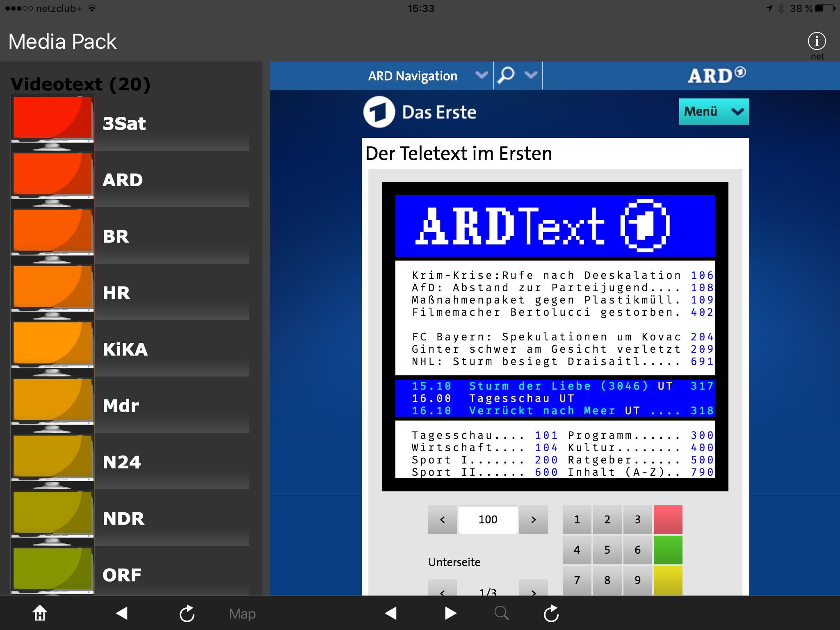Open Inhalt (A-Z) page 790 link
The image size is (840, 630).
point(702,472)
